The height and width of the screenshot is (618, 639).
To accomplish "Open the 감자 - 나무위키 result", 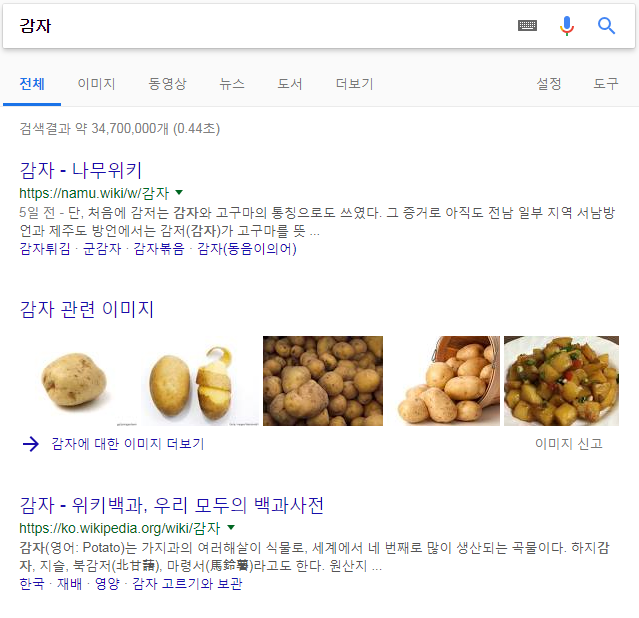I will pyautogui.click(x=81, y=170).
